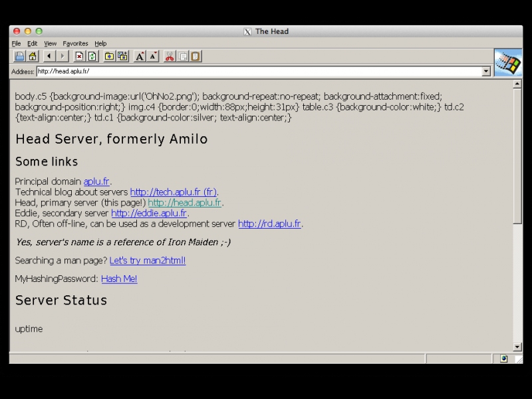Follow the http://eddie.aplu.fr link
Screen dimensions: 532x399
[149, 213]
